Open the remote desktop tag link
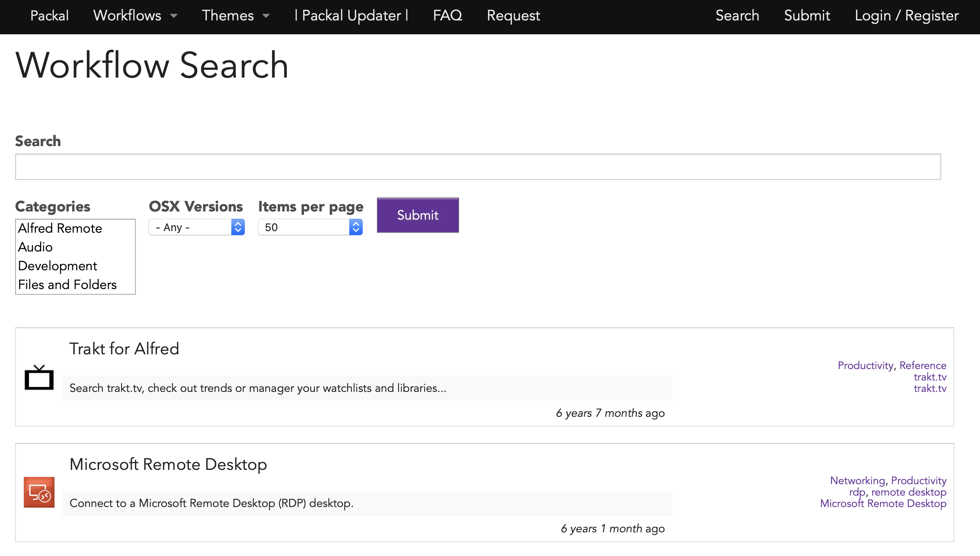 909,492
